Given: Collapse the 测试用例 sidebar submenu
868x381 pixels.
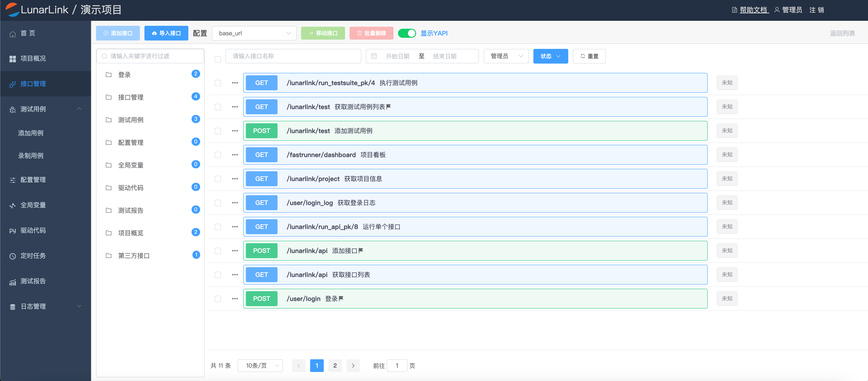Looking at the screenshot, I should [x=79, y=109].
